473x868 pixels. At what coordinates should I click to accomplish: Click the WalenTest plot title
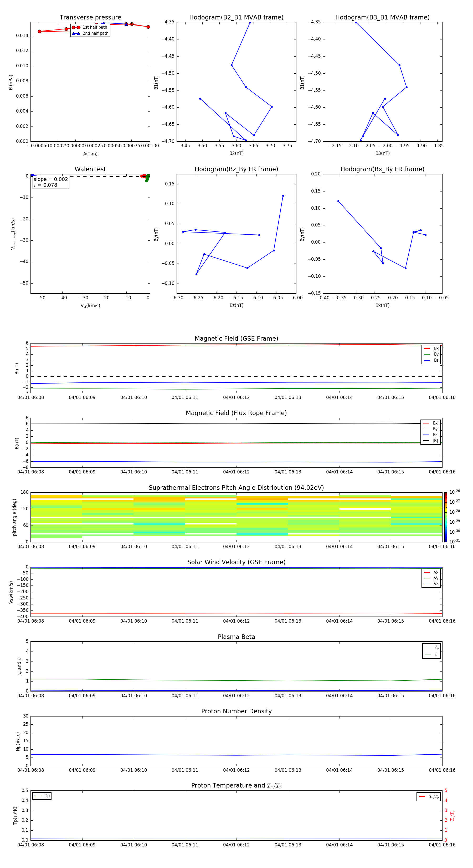click(90, 169)
